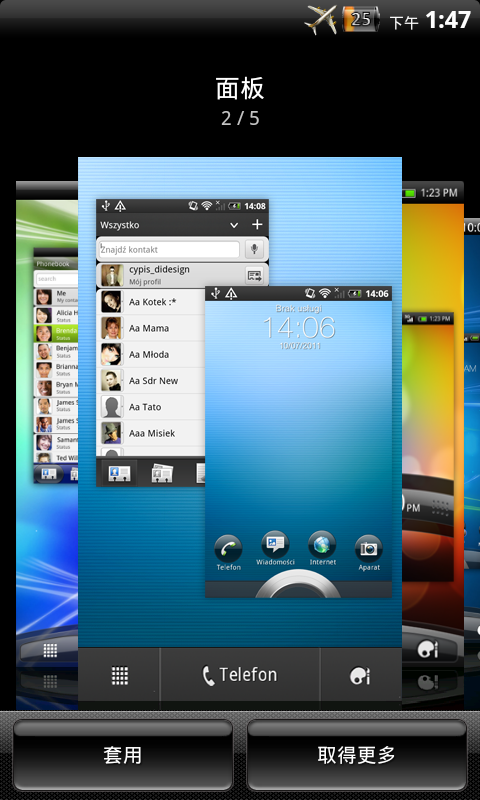Tap the groups tab icon below contact list
Viewport: 480px width, 800px height.
162,473
